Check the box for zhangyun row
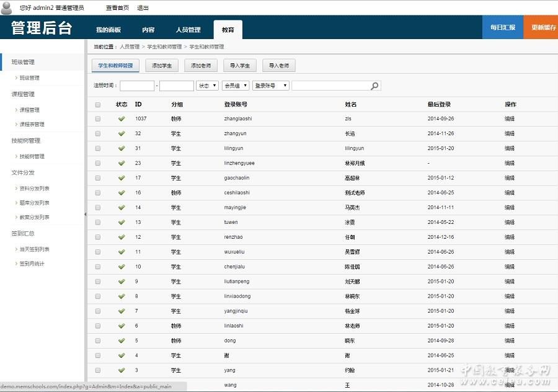Image resolution: width=558 pixels, height=392 pixels. pos(98,133)
